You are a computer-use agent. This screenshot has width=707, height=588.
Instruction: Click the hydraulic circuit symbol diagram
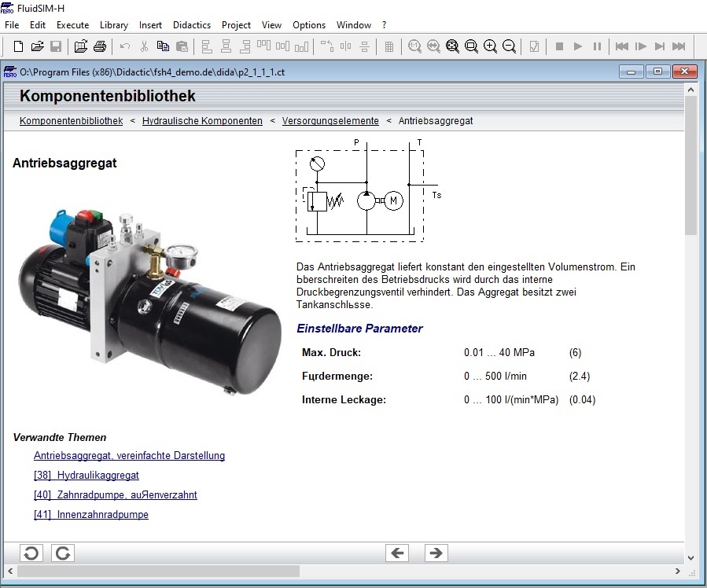pos(368,190)
